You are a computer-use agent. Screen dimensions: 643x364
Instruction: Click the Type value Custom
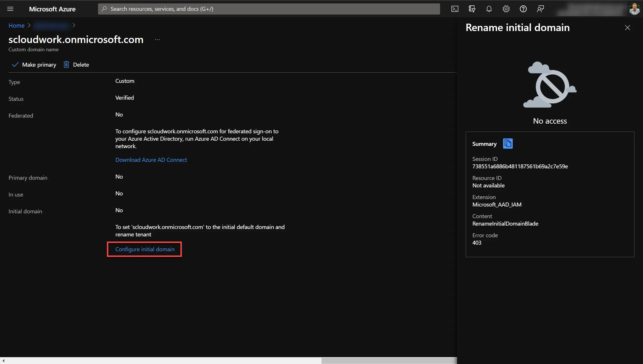point(125,81)
